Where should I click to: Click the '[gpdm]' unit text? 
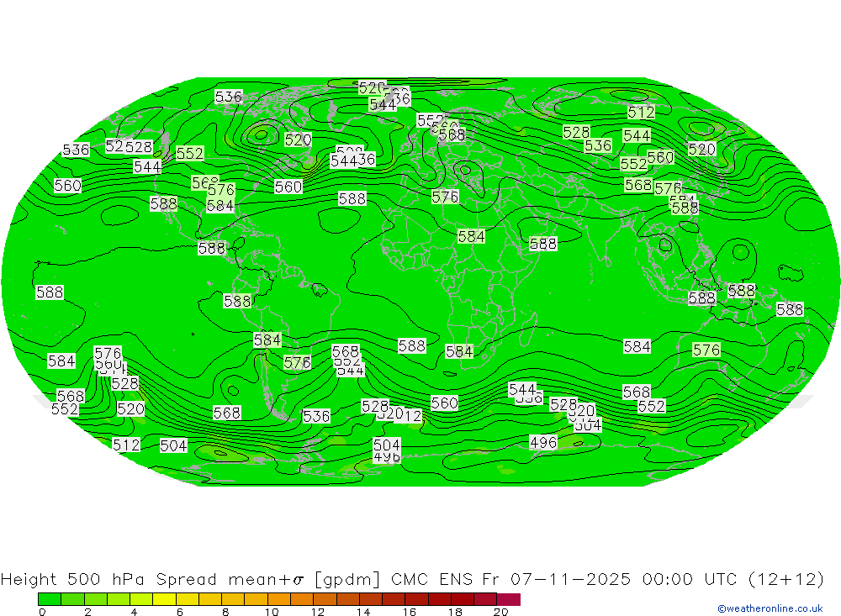tap(347, 580)
